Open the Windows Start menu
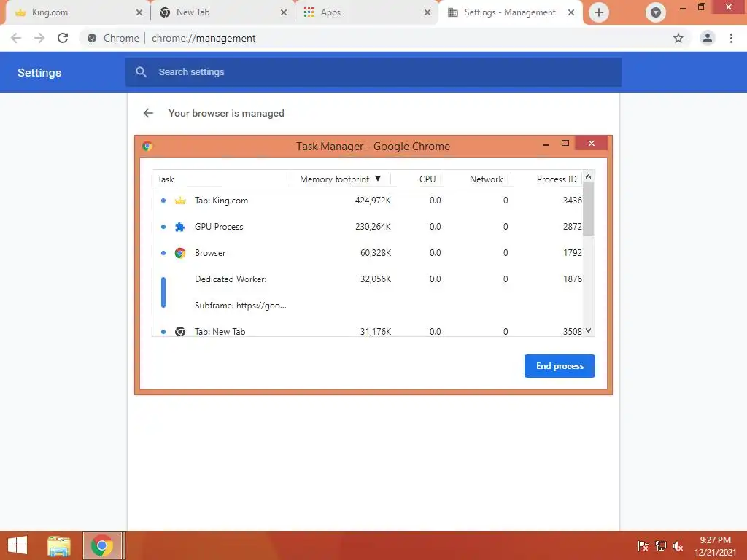747x560 pixels. click(x=18, y=545)
